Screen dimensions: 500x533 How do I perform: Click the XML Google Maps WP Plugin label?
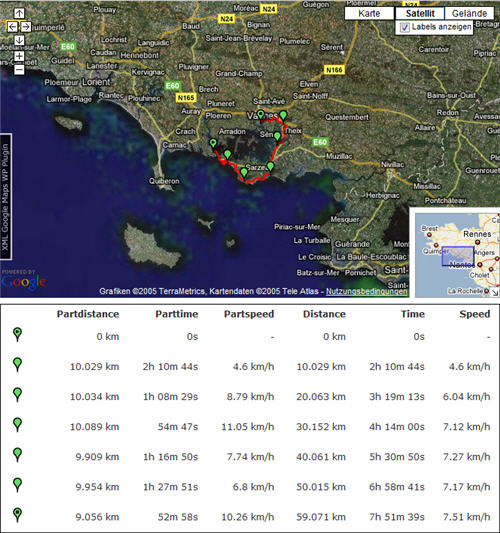pyautogui.click(x=5, y=197)
